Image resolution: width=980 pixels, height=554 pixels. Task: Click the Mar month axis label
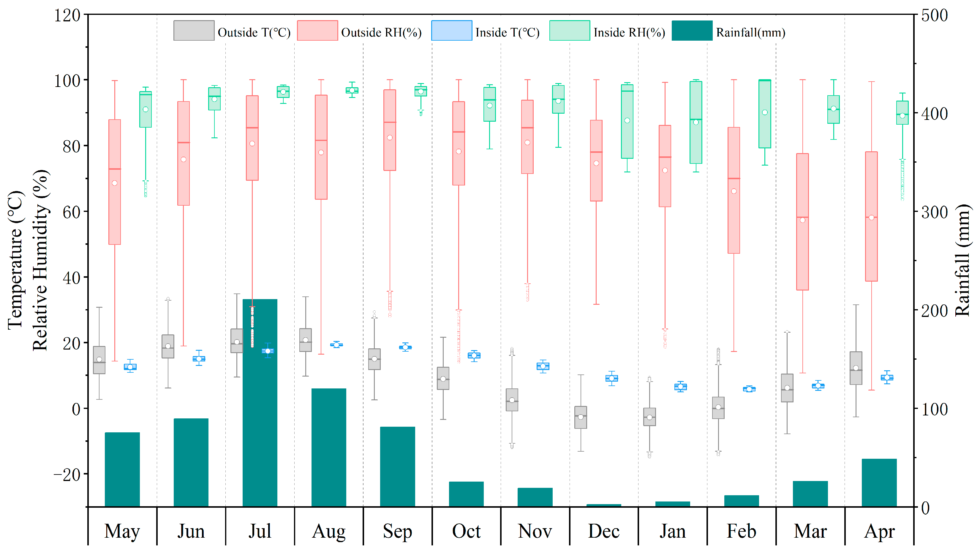810,531
